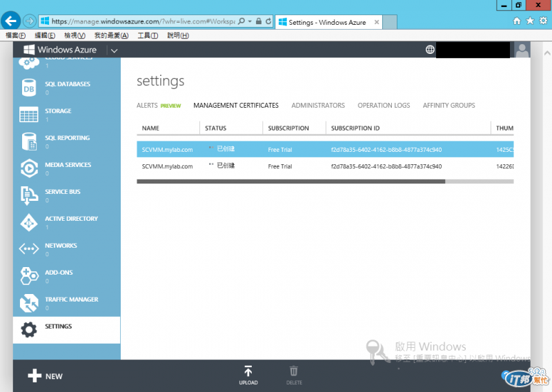552x392 pixels.
Task: Open the SQL Reporting icon
Action: coord(29,141)
